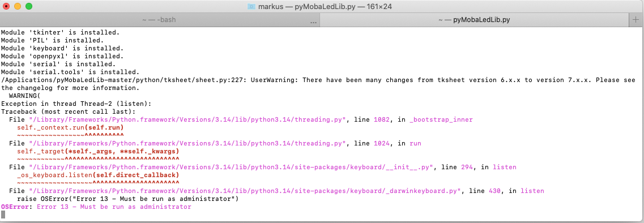Viewport: 644px width, 223px height.
Task: Click the line "Module 'serial.tools' is installed."
Action: coord(70,72)
